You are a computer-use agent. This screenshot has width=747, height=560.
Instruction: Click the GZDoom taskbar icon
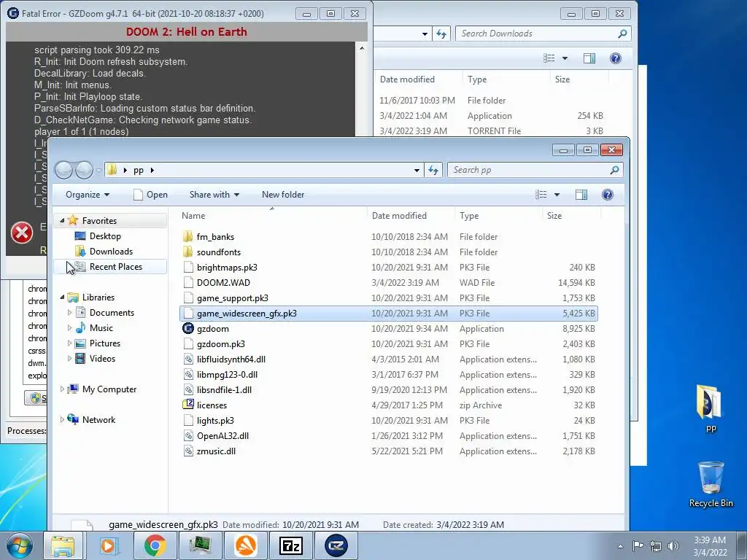click(x=336, y=545)
